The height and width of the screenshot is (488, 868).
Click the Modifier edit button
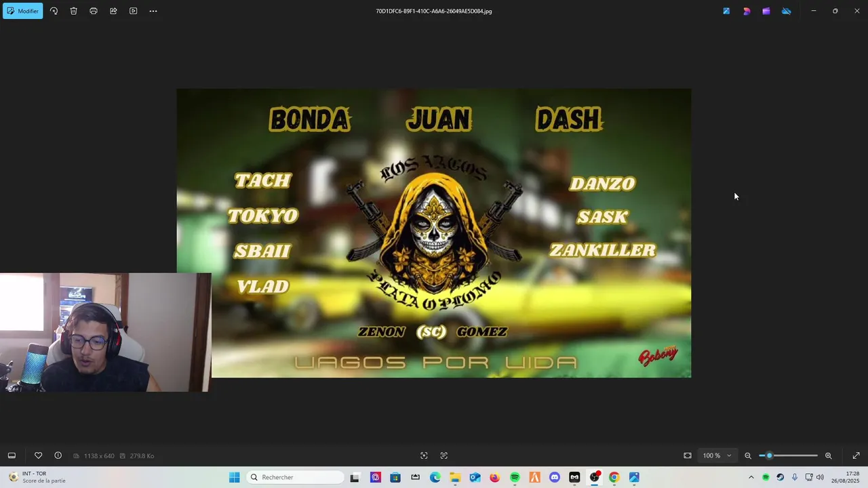coord(22,11)
